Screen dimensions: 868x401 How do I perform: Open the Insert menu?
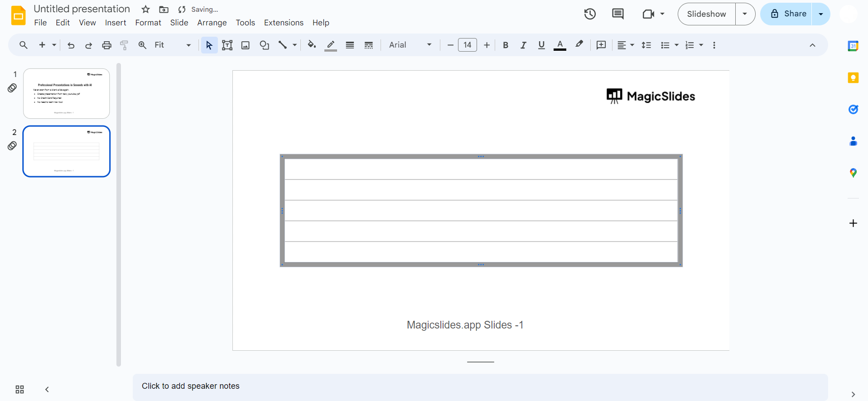pos(116,23)
